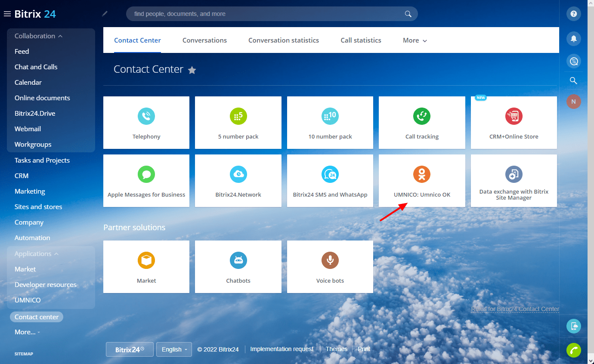Open the Chatbots robot icon
The image size is (594, 364).
point(238,260)
